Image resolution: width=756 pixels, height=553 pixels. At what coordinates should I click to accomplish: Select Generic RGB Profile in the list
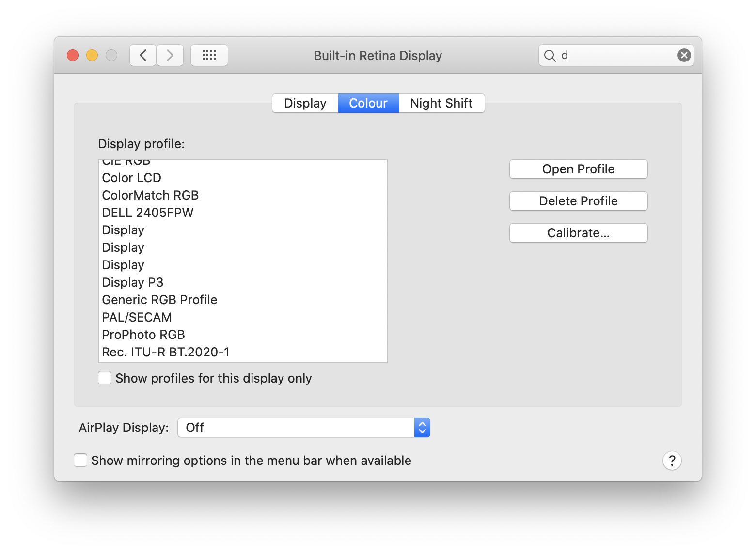pos(243,300)
